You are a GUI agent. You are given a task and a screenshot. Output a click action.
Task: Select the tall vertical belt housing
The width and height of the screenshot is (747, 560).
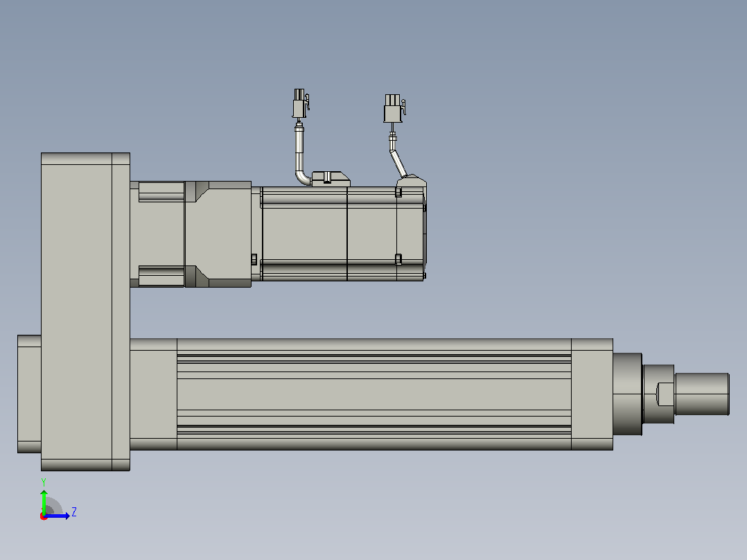[85, 312]
